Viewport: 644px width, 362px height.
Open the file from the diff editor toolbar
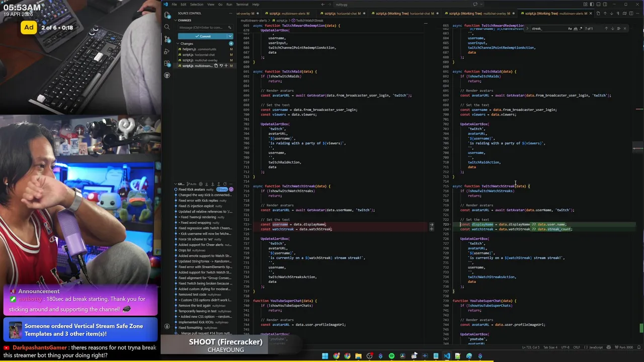coord(598,14)
